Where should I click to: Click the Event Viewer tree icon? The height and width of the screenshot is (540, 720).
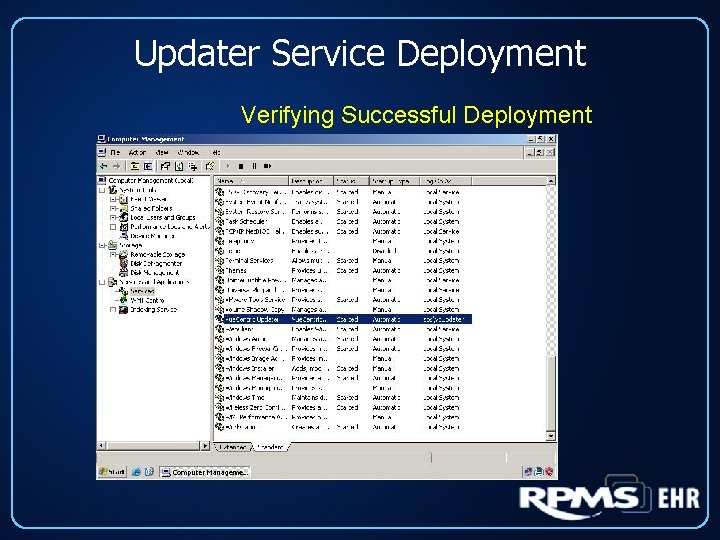[124, 199]
